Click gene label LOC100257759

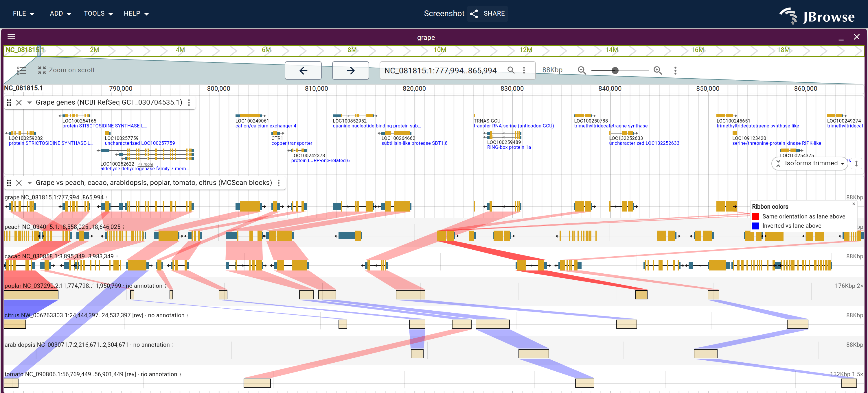pyautogui.click(x=122, y=138)
